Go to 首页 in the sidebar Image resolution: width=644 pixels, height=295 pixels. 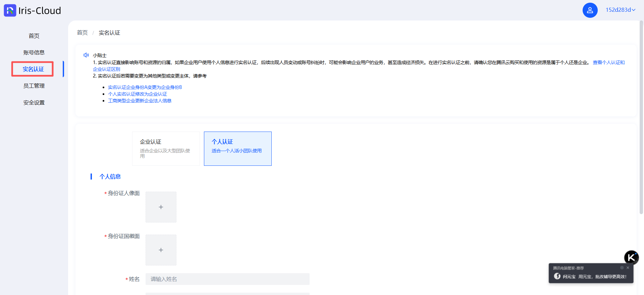pos(34,36)
